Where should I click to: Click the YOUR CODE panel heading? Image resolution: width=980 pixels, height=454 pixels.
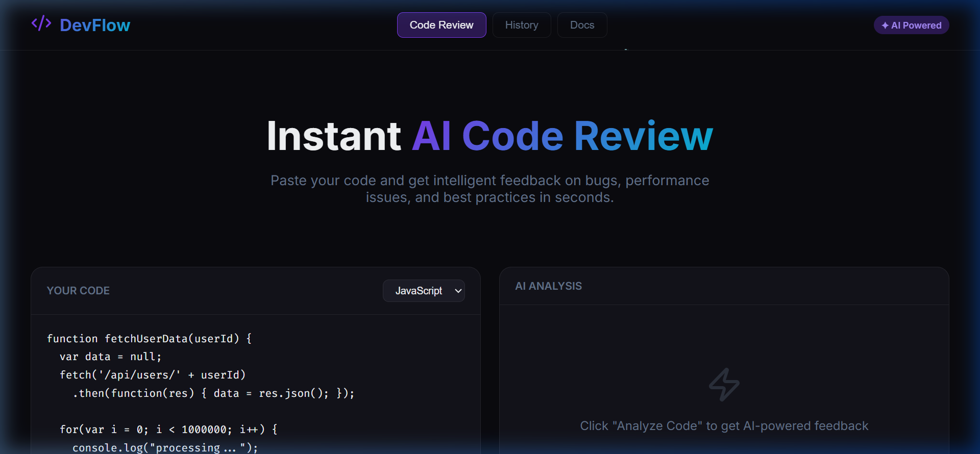(x=78, y=291)
